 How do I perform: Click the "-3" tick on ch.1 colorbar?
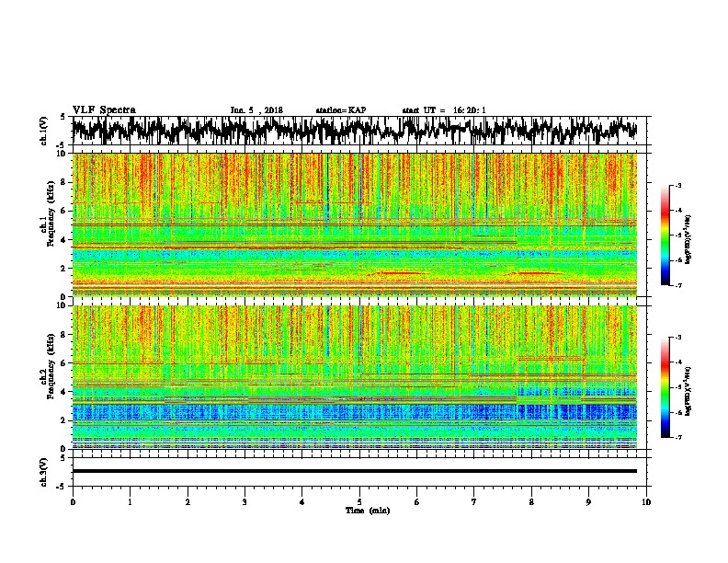(x=678, y=185)
